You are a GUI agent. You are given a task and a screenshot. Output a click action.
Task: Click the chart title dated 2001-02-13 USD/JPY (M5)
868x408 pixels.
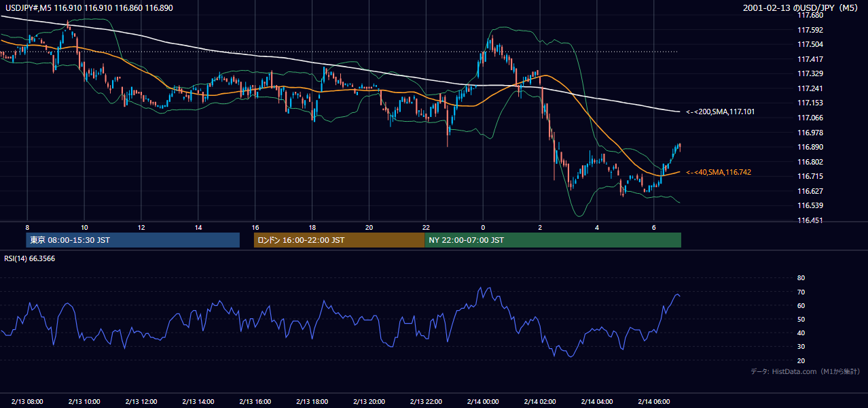coord(801,8)
